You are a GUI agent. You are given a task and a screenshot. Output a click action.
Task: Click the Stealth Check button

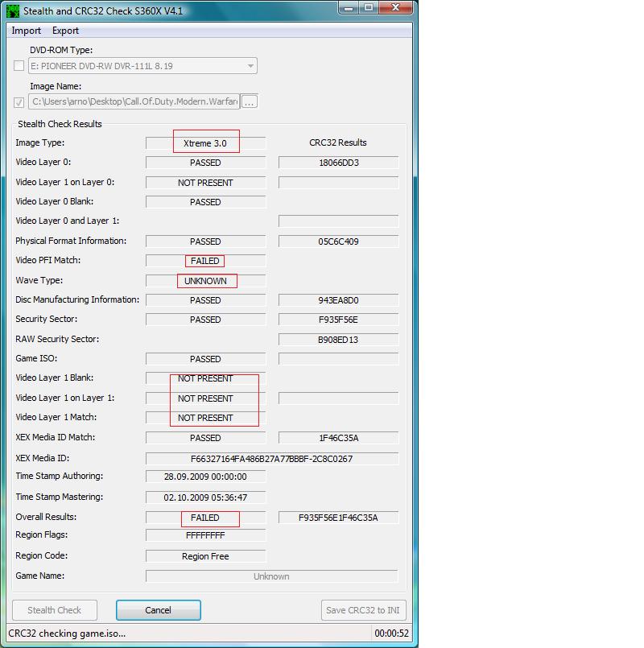[55, 610]
